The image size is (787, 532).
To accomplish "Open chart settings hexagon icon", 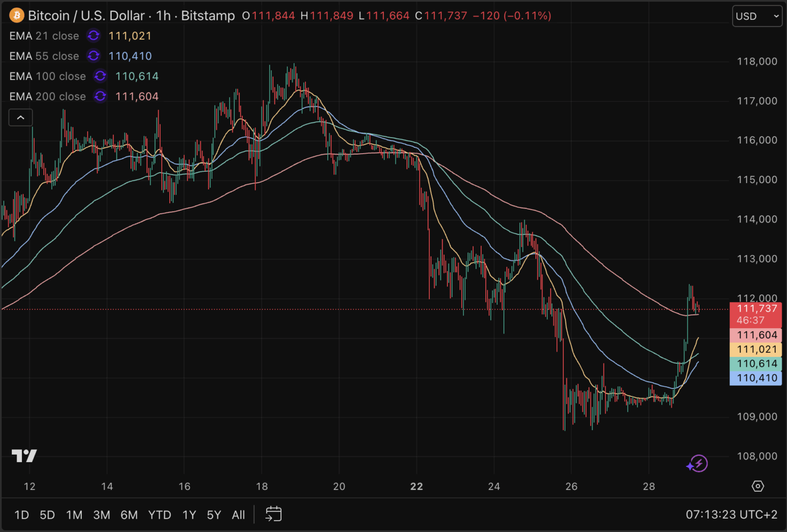I will (758, 486).
